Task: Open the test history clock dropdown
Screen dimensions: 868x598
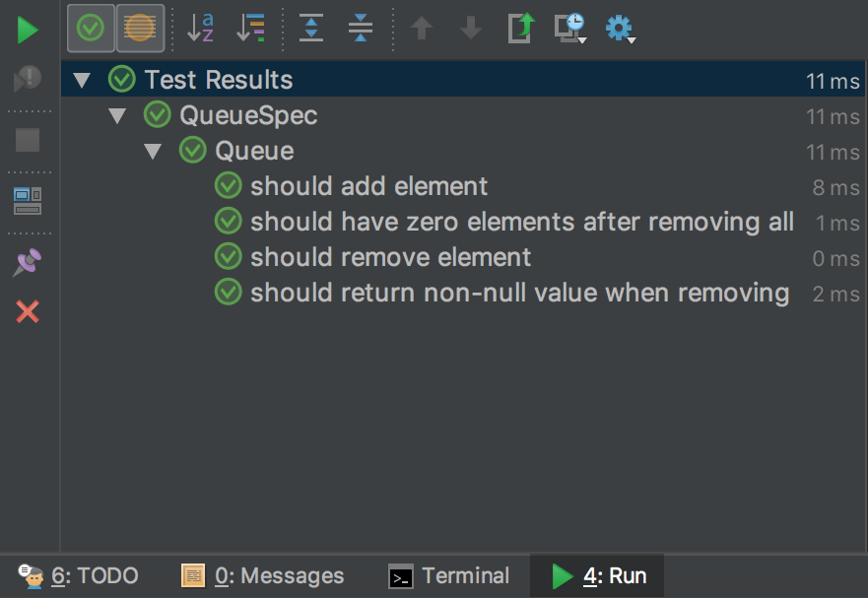Action: pyautogui.click(x=570, y=29)
